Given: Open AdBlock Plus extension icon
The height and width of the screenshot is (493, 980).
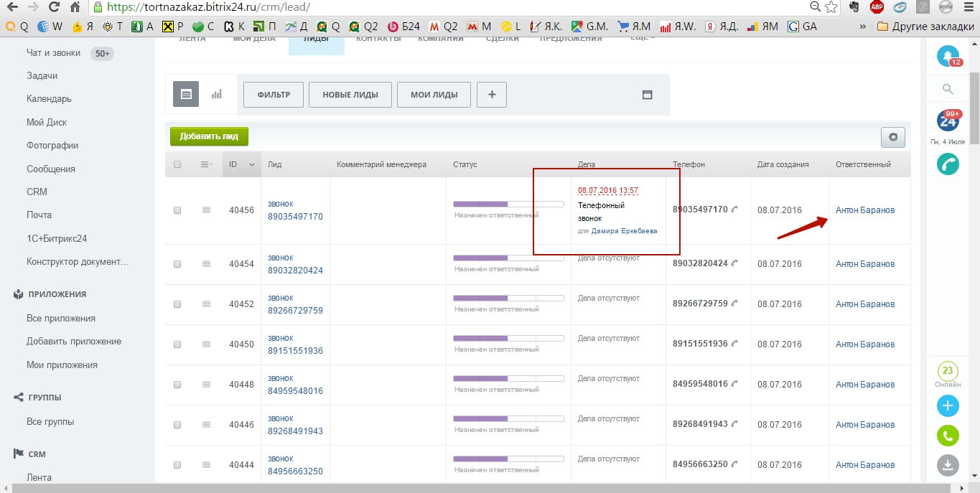Looking at the screenshot, I should tap(877, 7).
